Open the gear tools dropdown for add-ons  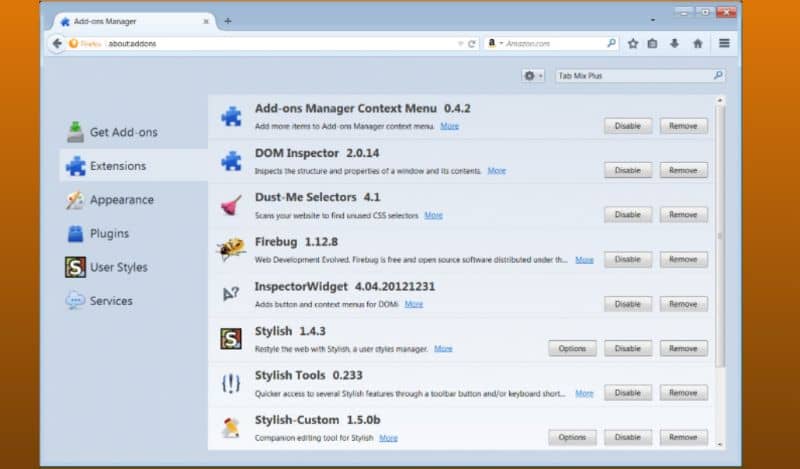click(533, 76)
